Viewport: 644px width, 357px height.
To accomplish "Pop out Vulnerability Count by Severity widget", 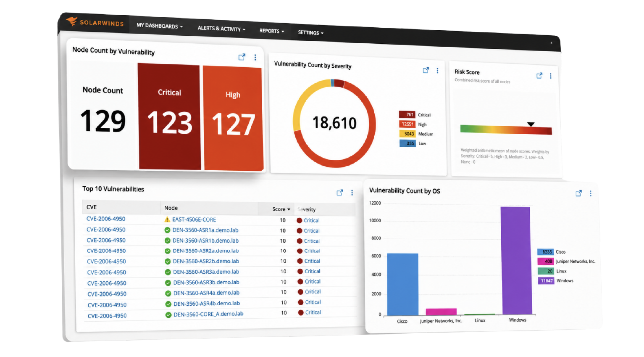I will (x=426, y=70).
